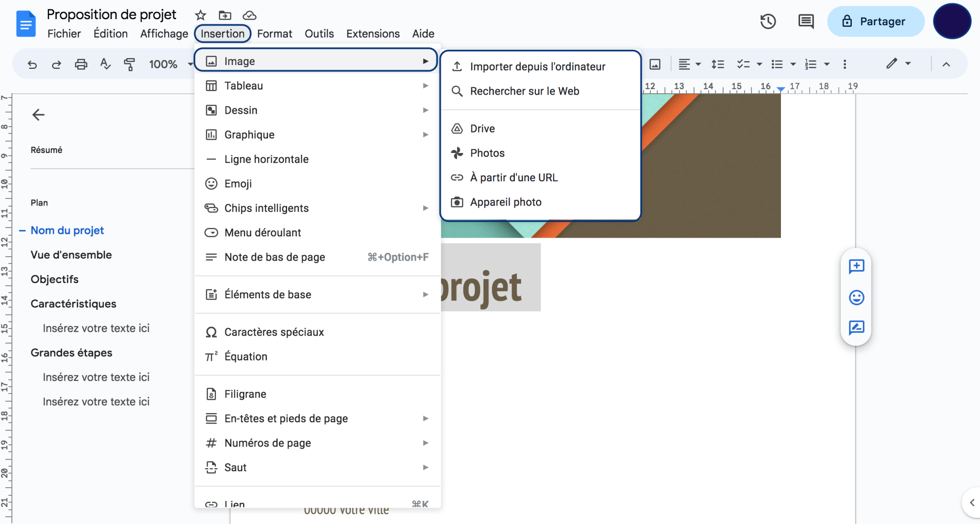Open the side panel chevron at bottom right

(972, 502)
